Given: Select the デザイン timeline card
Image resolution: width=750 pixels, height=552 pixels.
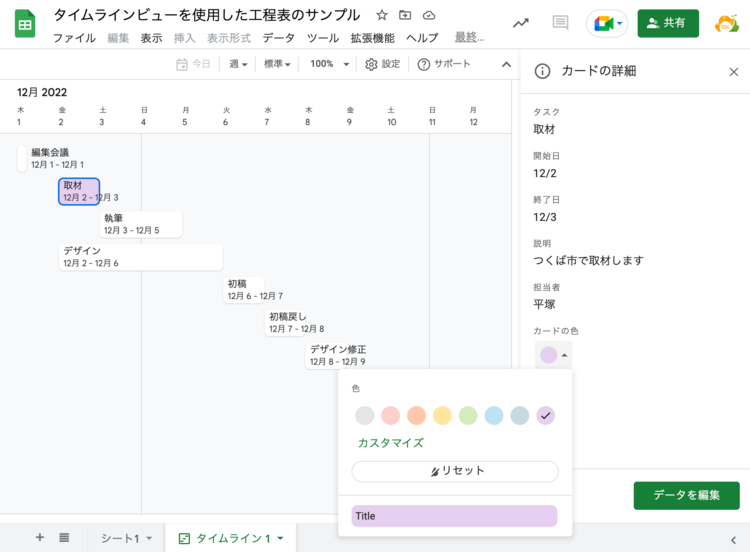Looking at the screenshot, I should (x=141, y=257).
